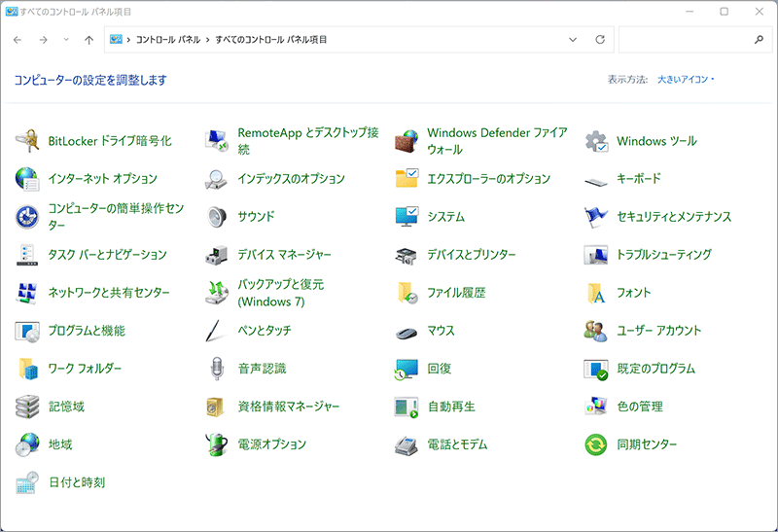The image size is (778, 532).
Task: Open the プログラムと機能 text link
Action: point(87,331)
